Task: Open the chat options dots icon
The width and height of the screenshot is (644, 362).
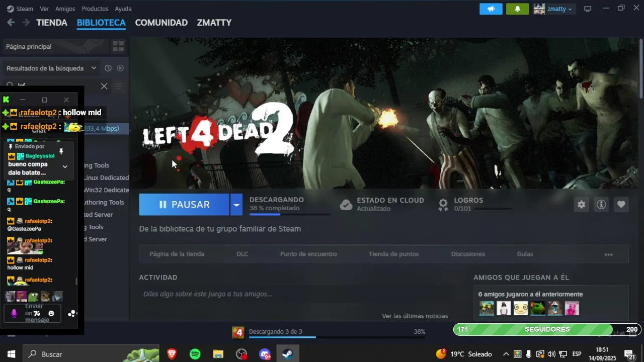Action: [x=72, y=313]
